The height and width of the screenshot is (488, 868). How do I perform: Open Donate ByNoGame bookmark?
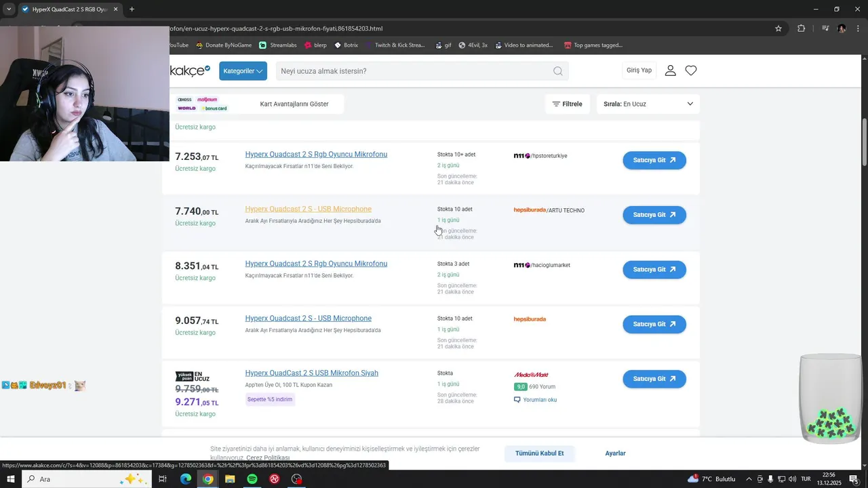click(x=223, y=45)
